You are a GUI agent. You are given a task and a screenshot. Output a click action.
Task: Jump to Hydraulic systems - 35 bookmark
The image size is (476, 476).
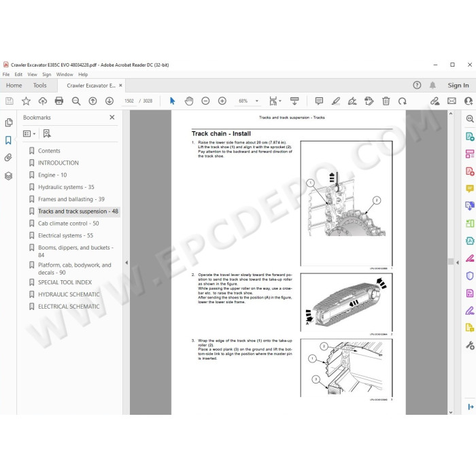(66, 187)
